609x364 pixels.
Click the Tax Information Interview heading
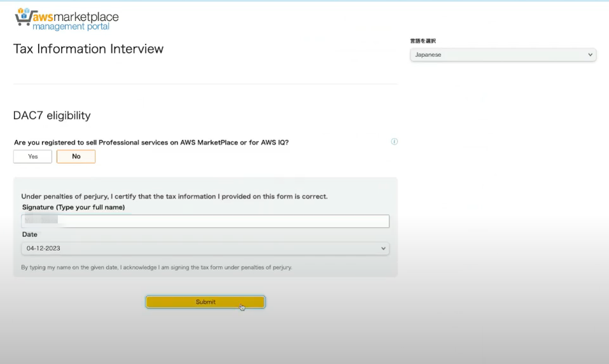click(x=88, y=49)
